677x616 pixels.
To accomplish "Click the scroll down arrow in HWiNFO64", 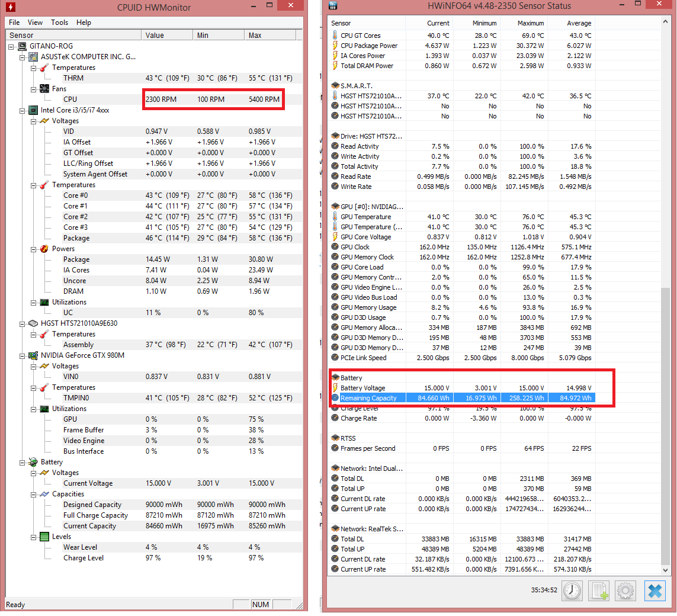I will click(x=665, y=570).
